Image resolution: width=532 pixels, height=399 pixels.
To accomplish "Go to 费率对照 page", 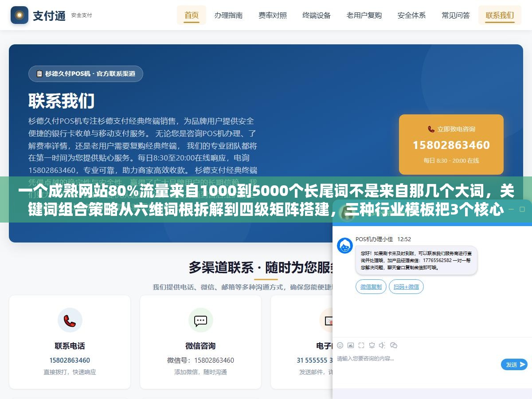I will click(273, 15).
